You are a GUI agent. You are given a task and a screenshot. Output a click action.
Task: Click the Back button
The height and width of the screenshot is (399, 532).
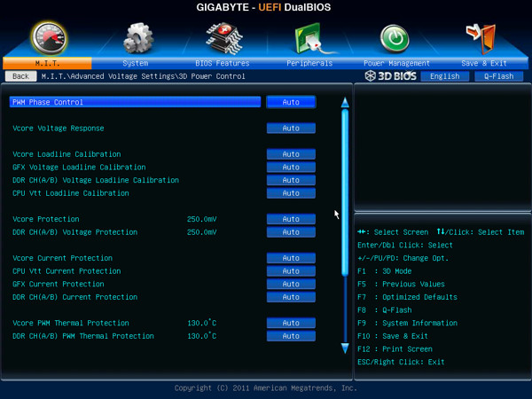pos(20,76)
